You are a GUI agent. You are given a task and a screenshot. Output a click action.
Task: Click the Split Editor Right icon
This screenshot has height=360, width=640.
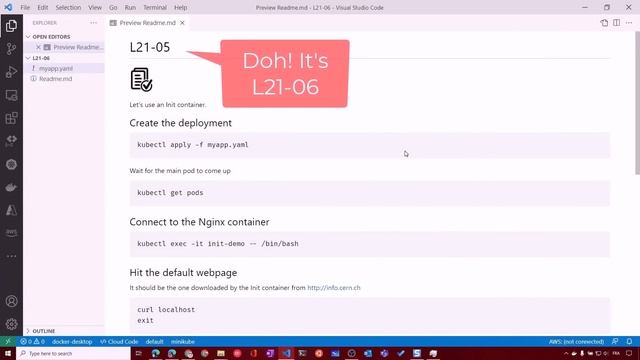tap(616, 23)
